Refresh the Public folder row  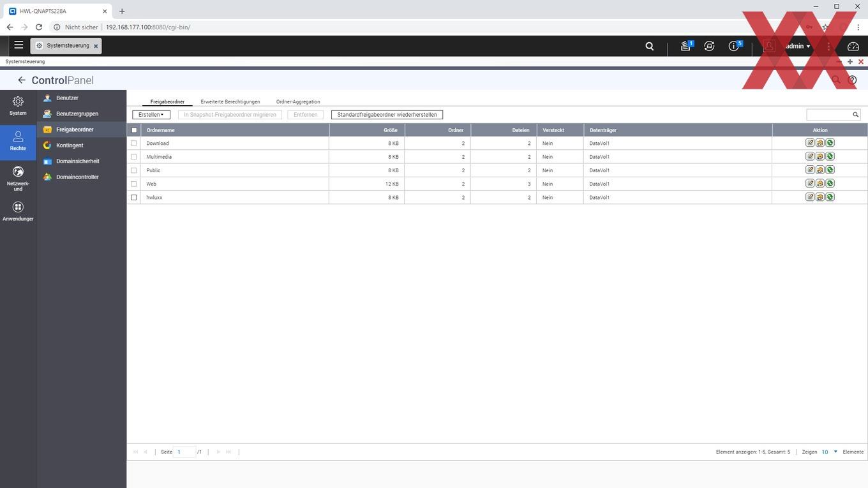coord(830,170)
